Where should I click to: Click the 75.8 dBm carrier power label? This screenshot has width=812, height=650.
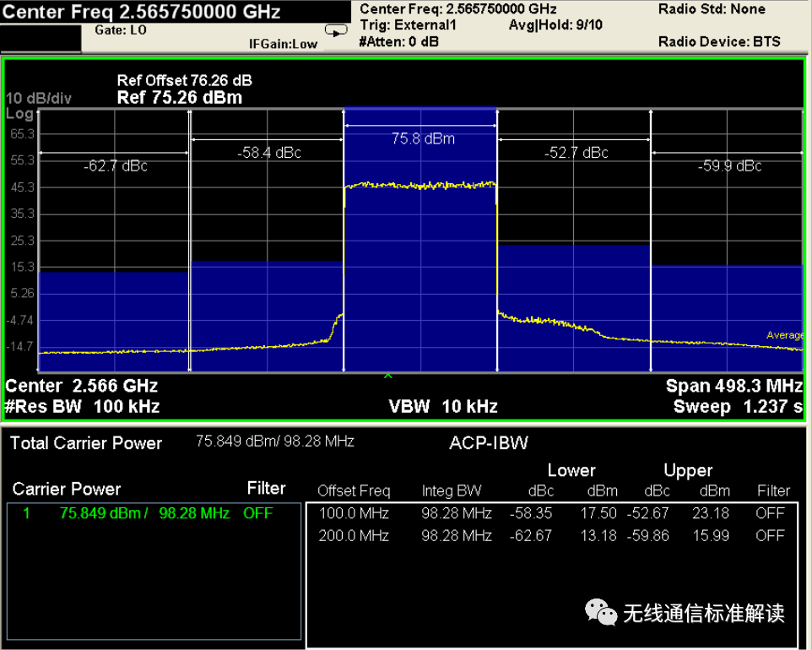pos(423,138)
